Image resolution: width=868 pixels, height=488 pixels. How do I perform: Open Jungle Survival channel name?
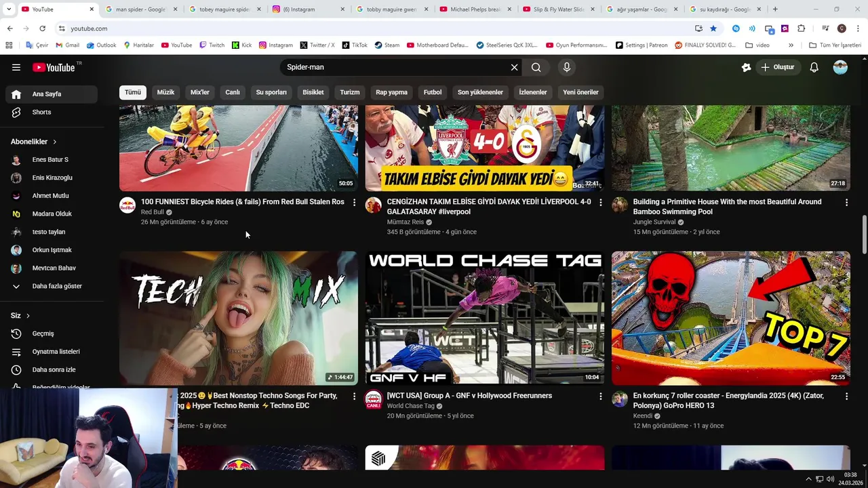(654, 222)
